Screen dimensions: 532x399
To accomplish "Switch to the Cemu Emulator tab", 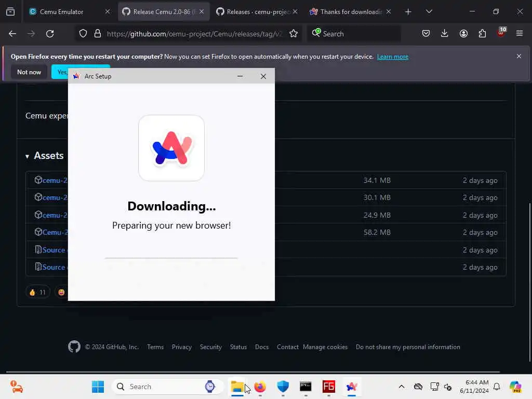I will pyautogui.click(x=61, y=12).
